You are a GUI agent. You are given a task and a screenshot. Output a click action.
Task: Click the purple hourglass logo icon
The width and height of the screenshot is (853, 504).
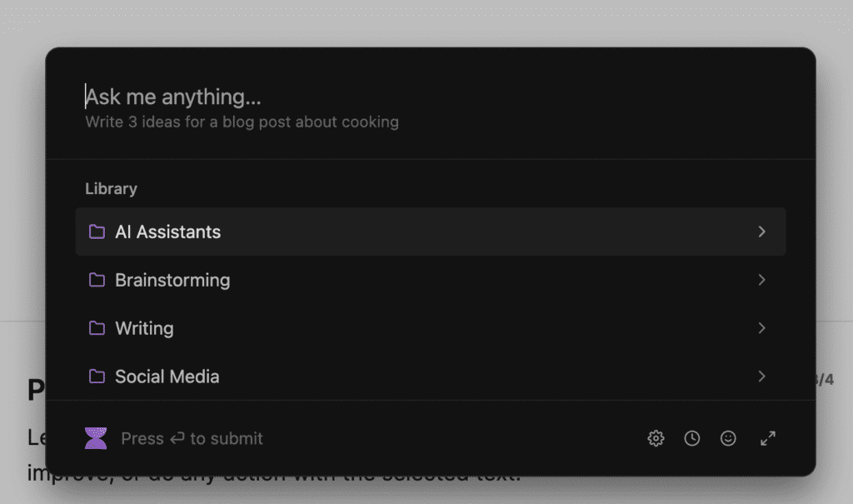coord(96,438)
